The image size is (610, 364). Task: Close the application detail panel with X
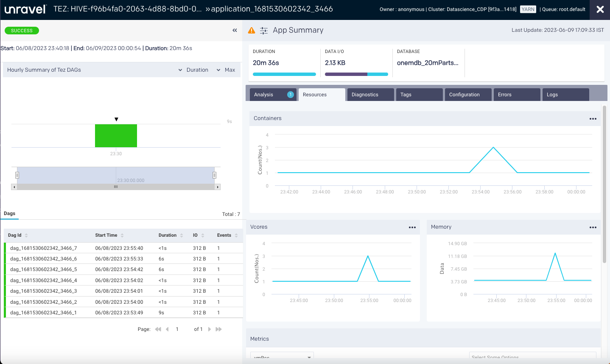click(x=600, y=9)
